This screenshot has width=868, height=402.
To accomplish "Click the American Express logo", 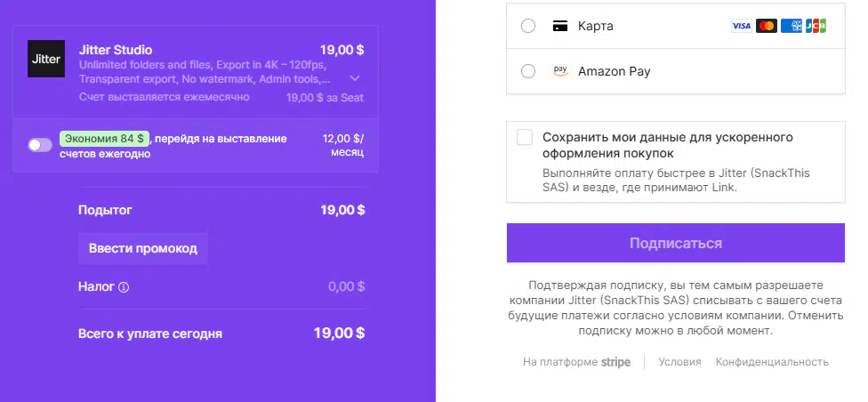I will pyautogui.click(x=791, y=26).
